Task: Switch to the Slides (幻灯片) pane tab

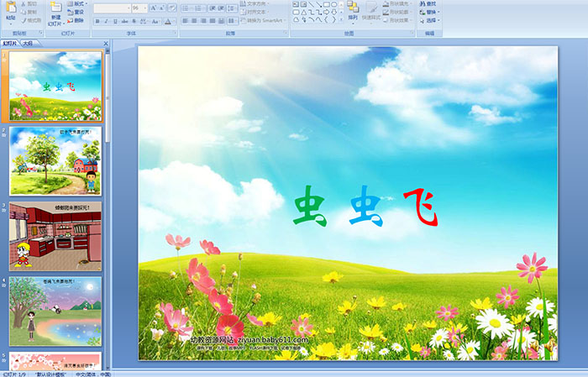Action: click(x=10, y=44)
